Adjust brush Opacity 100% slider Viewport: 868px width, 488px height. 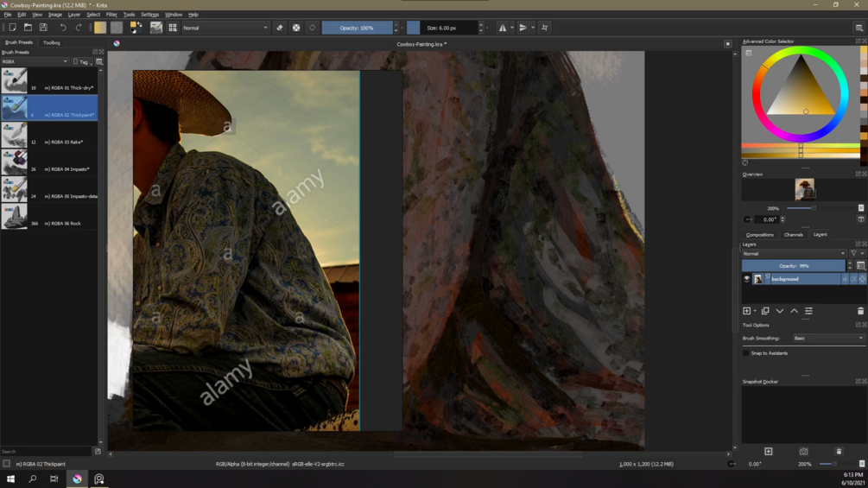coord(357,28)
